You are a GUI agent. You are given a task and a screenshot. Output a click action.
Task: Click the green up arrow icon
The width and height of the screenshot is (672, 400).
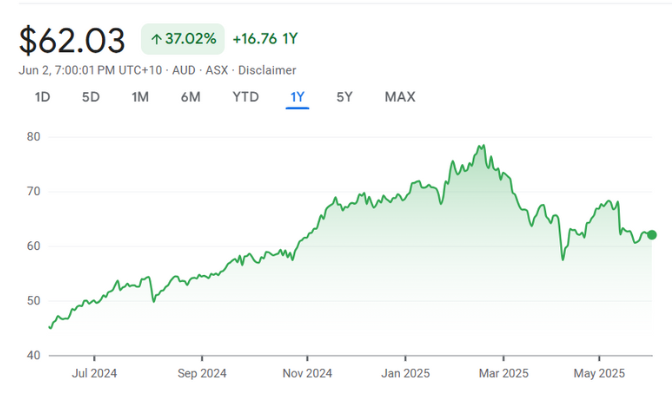156,40
